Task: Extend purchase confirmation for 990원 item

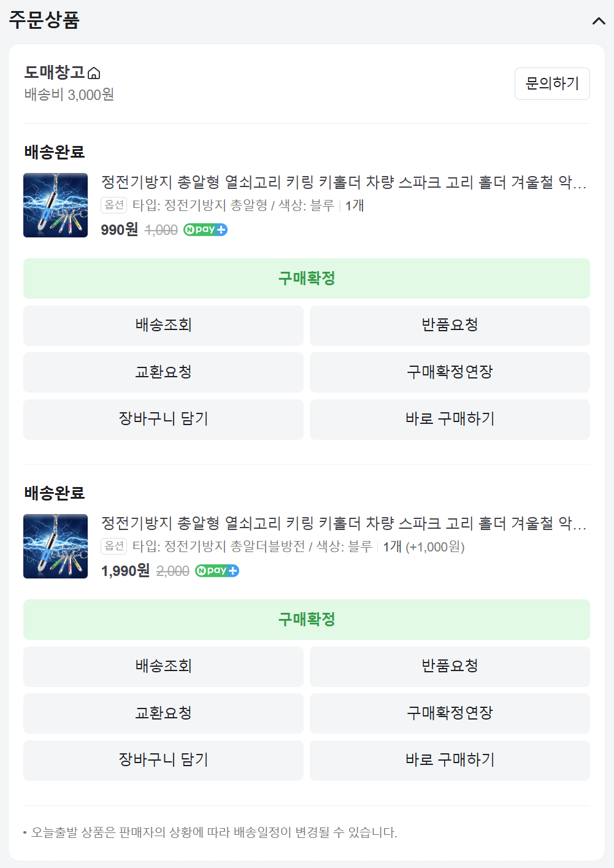Action: (x=450, y=372)
